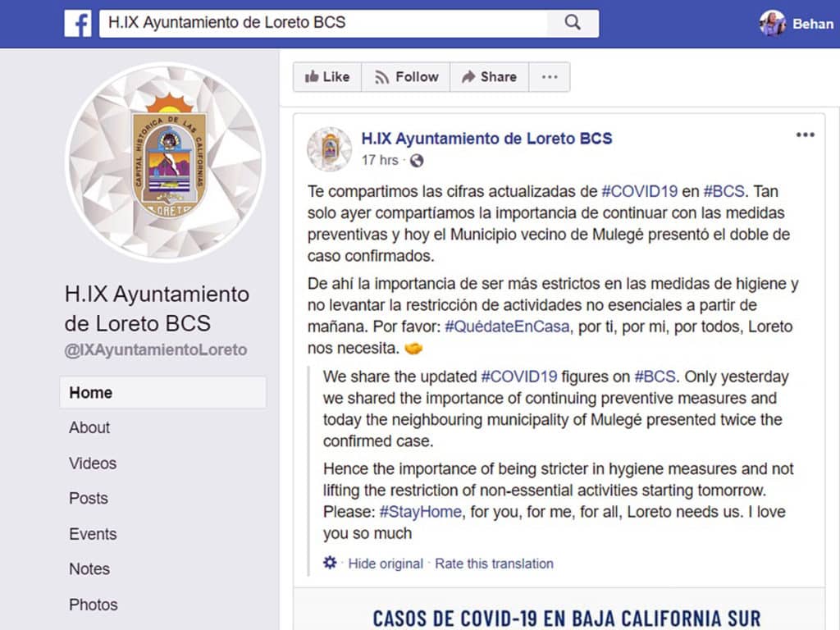Open the three-dots menu below the Share button

[x=549, y=76]
